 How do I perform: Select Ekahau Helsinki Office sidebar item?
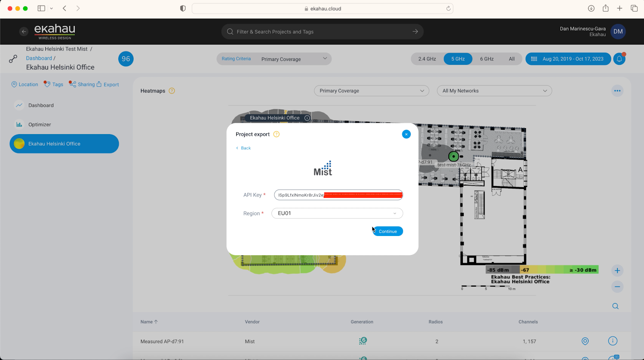(64, 144)
